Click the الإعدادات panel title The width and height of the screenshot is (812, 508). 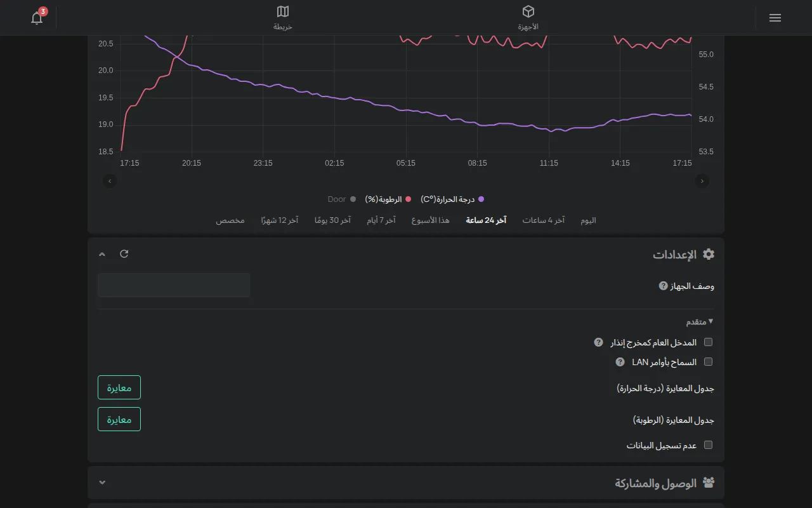click(x=674, y=255)
